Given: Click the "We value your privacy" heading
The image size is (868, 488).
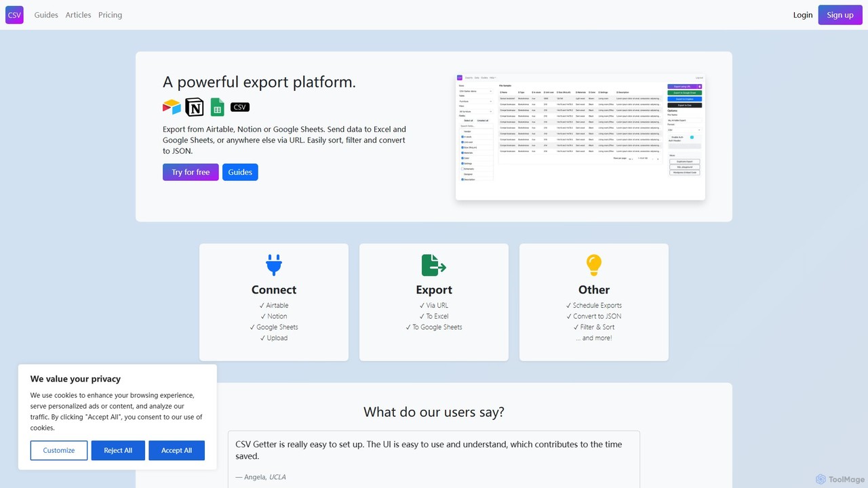Looking at the screenshot, I should pos(75,379).
